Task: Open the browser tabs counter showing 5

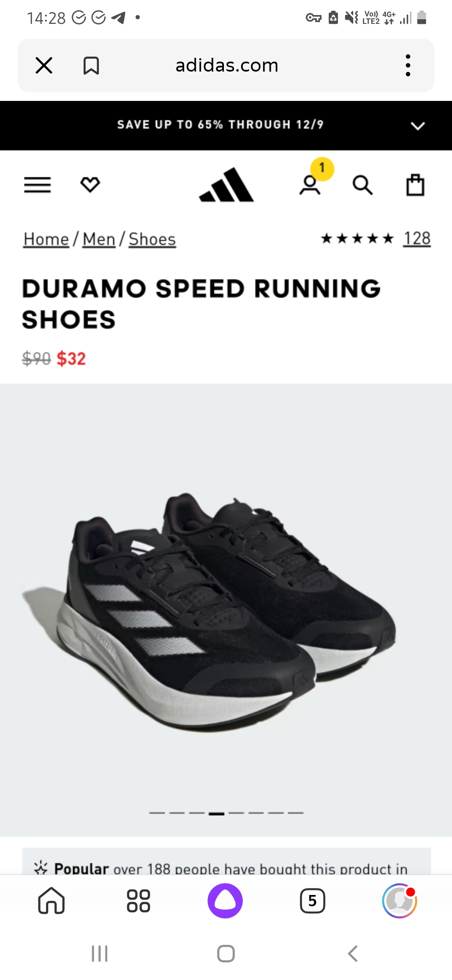Action: pyautogui.click(x=313, y=900)
